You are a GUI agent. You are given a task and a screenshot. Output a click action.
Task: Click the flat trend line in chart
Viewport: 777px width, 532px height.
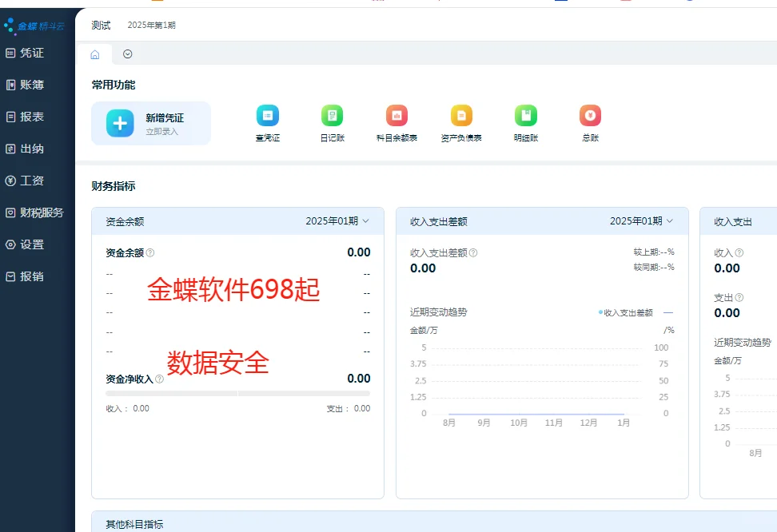536,414
